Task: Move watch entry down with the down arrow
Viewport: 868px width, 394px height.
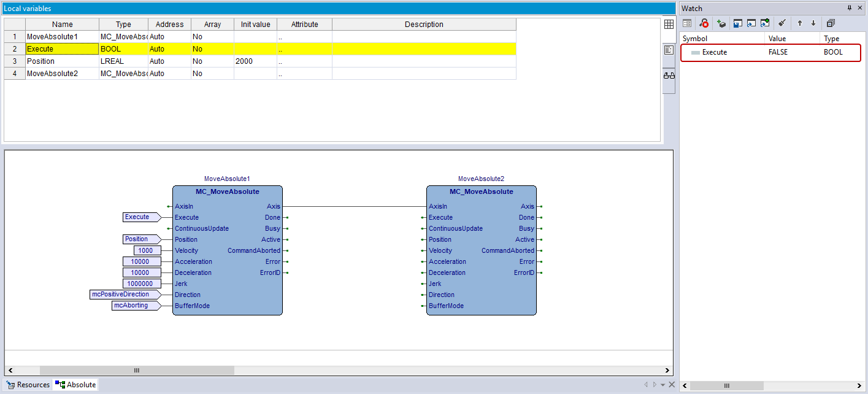Action: pos(813,23)
